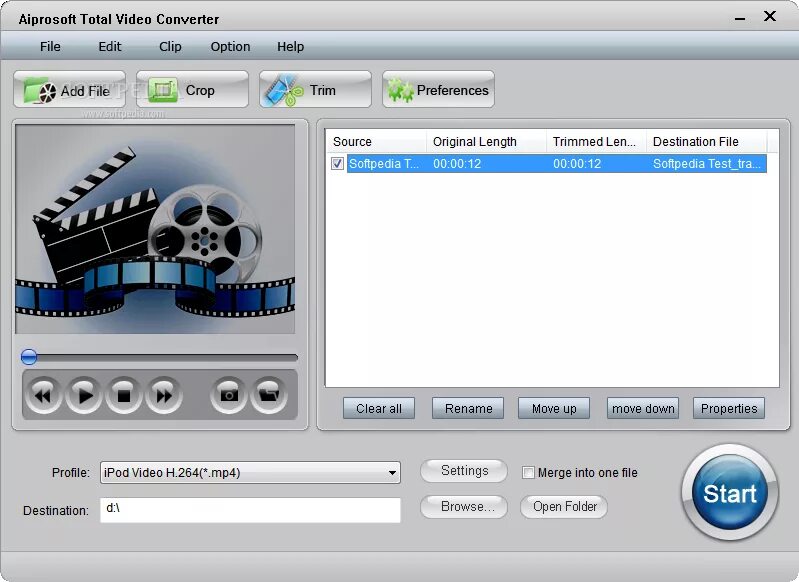The width and height of the screenshot is (799, 582).
Task: Enable Merge into one file
Action: 528,472
